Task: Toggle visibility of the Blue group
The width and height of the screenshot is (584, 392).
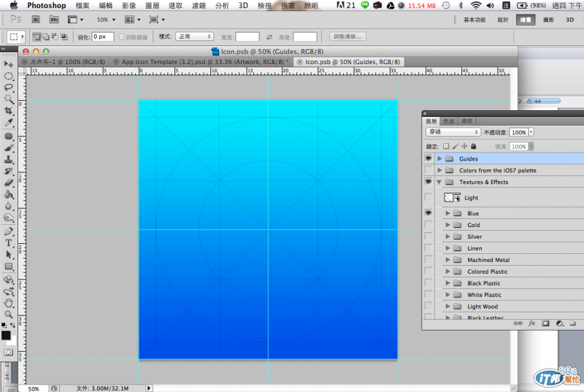Action: coord(428,213)
